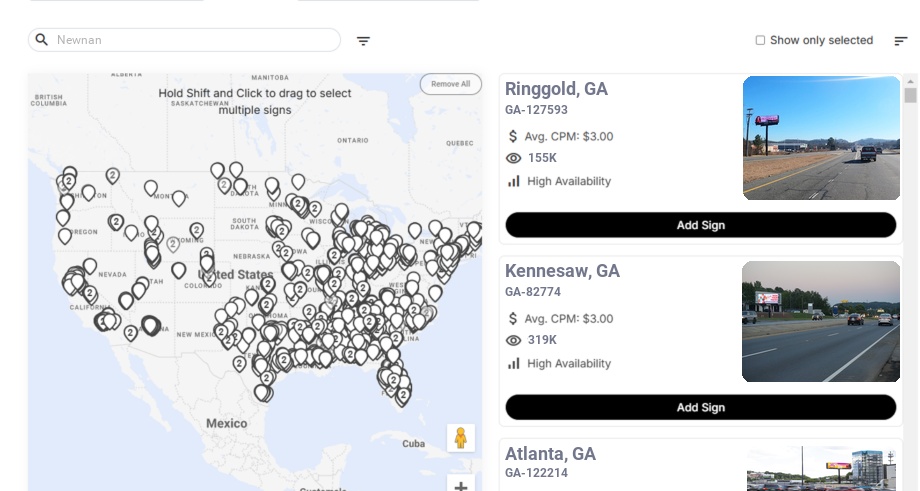The height and width of the screenshot is (491, 920).
Task: Open the Kennesaw billboard photo
Action: point(821,321)
